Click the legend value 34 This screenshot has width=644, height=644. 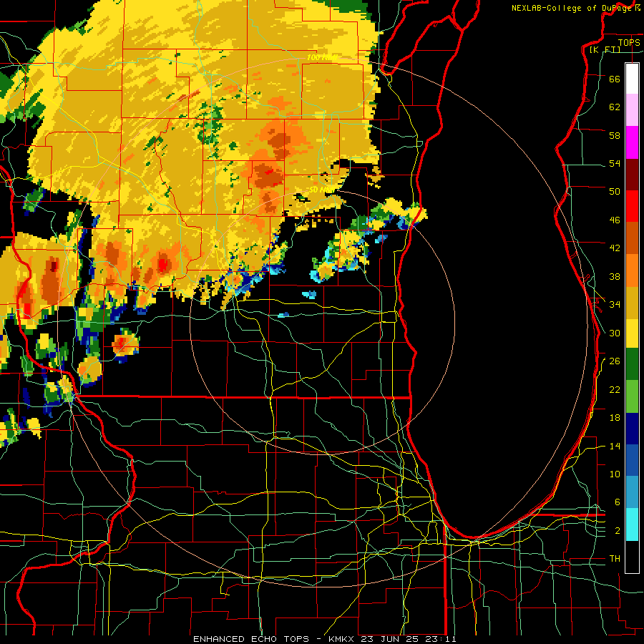click(x=615, y=305)
